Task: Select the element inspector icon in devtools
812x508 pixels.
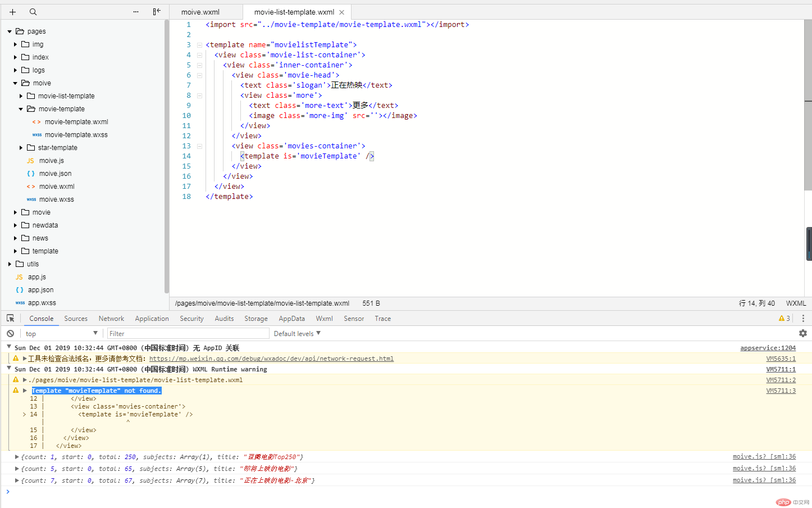Action: tap(10, 318)
